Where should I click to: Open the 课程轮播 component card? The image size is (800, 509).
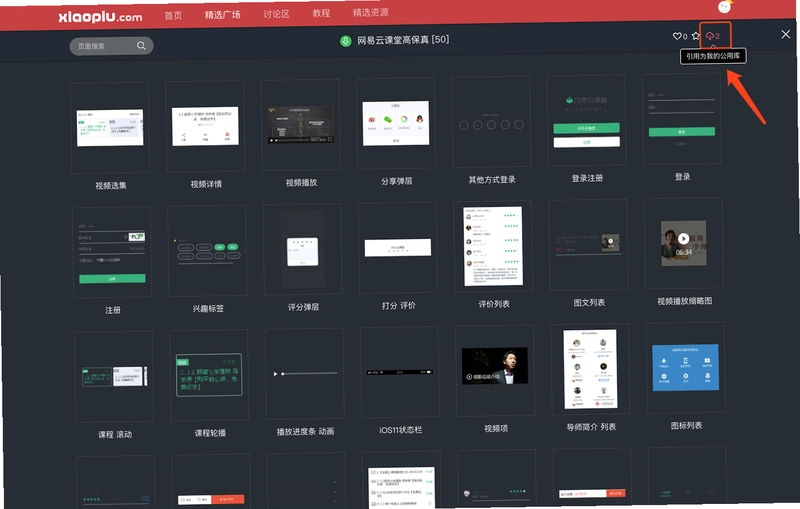(x=209, y=375)
